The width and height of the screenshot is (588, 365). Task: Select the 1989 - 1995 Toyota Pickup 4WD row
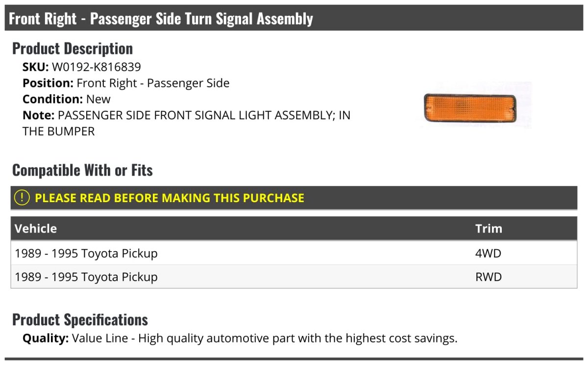point(294,254)
